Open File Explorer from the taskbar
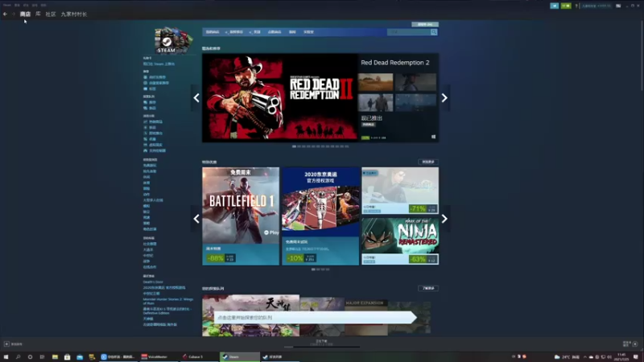Image resolution: width=644 pixels, height=362 pixels. click(55, 356)
